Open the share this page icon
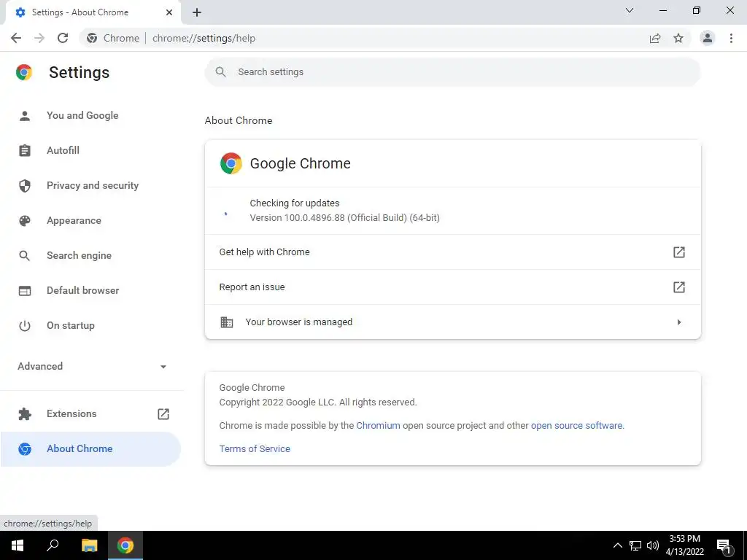 pos(655,38)
